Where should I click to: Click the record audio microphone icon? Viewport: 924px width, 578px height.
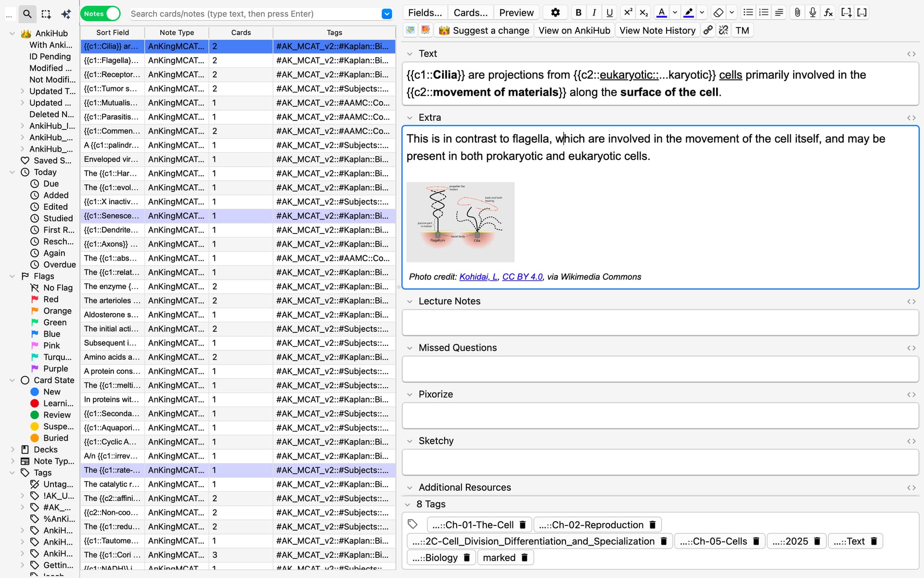(x=813, y=13)
